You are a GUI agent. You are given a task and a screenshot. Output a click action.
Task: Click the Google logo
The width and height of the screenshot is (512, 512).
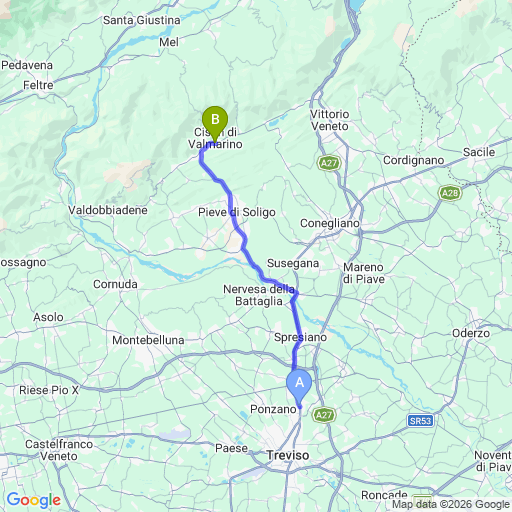tap(34, 500)
